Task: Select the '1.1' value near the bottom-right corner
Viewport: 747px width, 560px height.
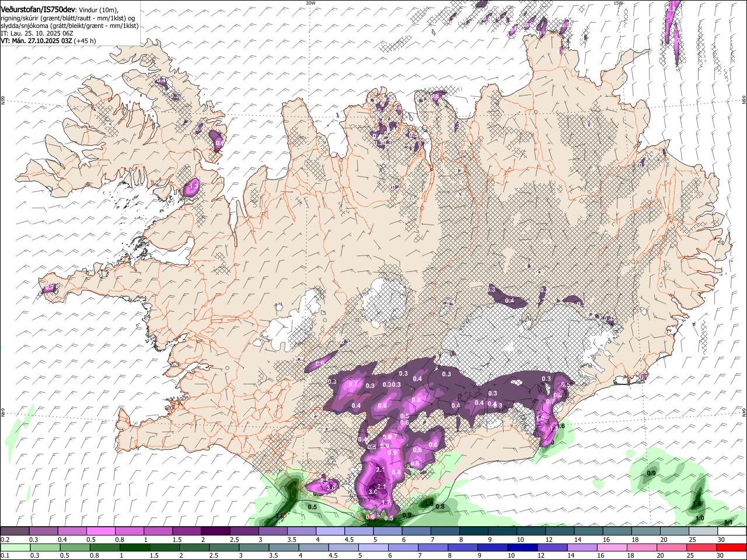Action: pyautogui.click(x=728, y=523)
